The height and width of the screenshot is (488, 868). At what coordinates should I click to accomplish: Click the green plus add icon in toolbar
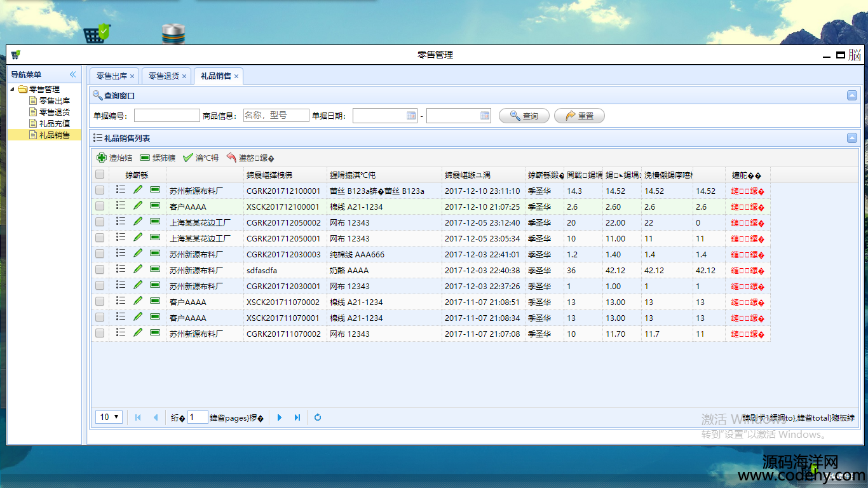click(102, 158)
